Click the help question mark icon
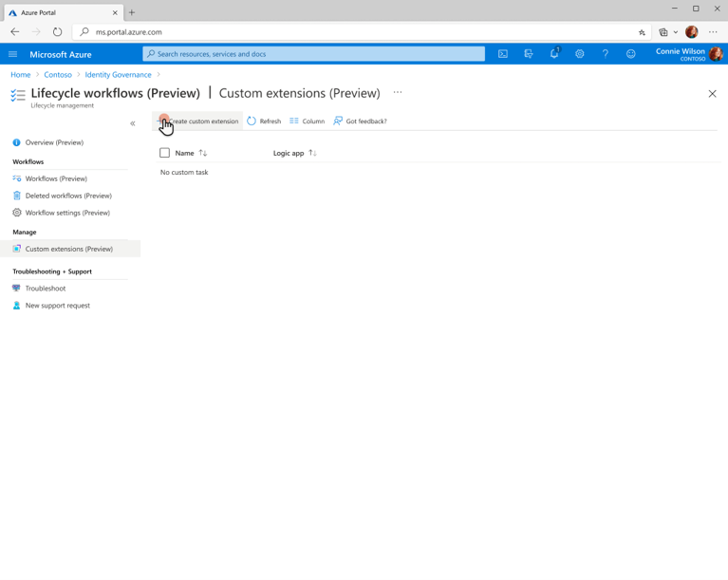The image size is (728, 580). 605,54
